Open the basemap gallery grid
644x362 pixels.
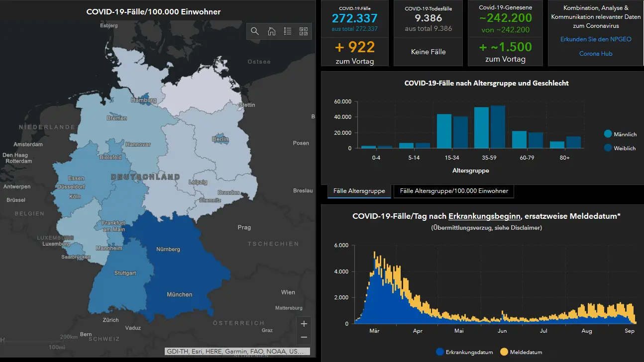[x=304, y=31]
